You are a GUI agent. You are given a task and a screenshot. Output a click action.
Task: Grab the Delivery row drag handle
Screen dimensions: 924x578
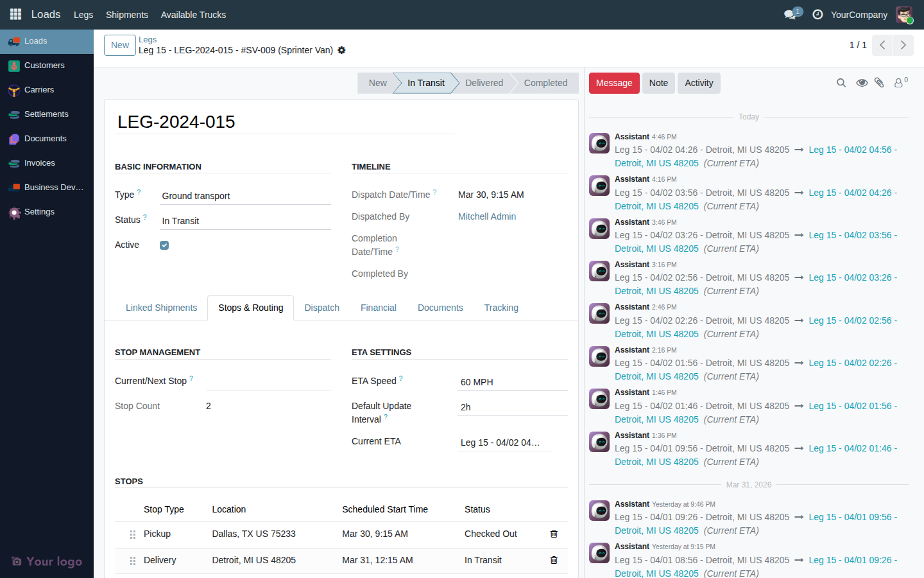(133, 561)
